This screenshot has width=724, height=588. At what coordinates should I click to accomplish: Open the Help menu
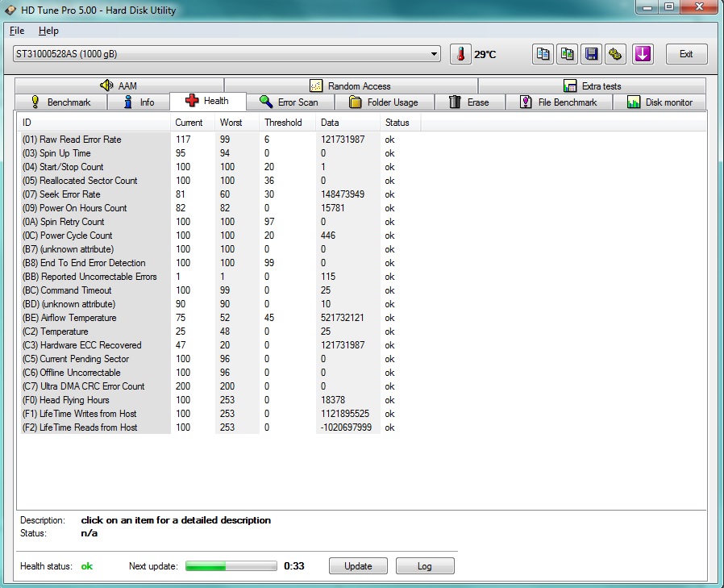tap(48, 31)
